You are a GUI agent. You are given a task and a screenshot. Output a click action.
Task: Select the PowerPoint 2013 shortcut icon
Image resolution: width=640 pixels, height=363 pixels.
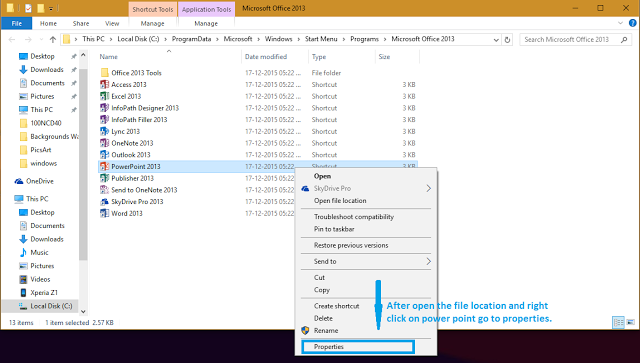(x=104, y=167)
